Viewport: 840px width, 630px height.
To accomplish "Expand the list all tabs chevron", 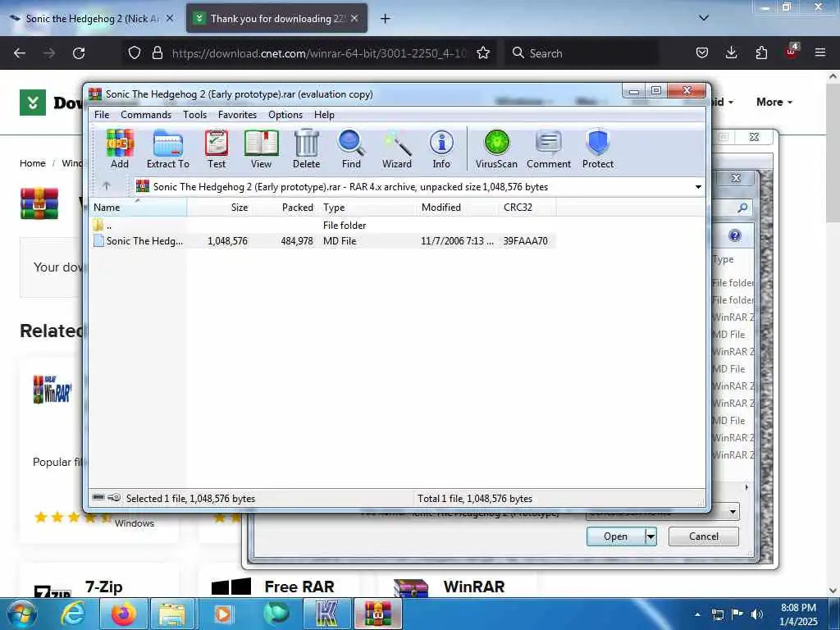I will [x=703, y=18].
